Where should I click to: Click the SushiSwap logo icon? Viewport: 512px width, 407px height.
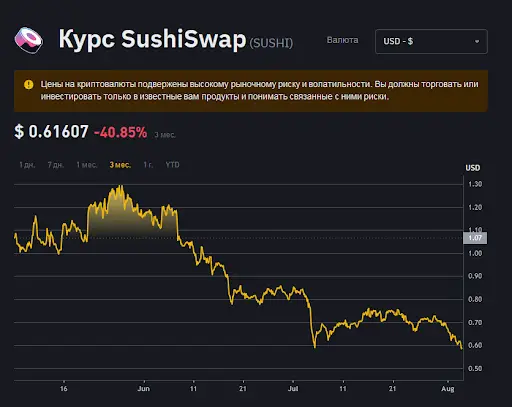[29, 40]
